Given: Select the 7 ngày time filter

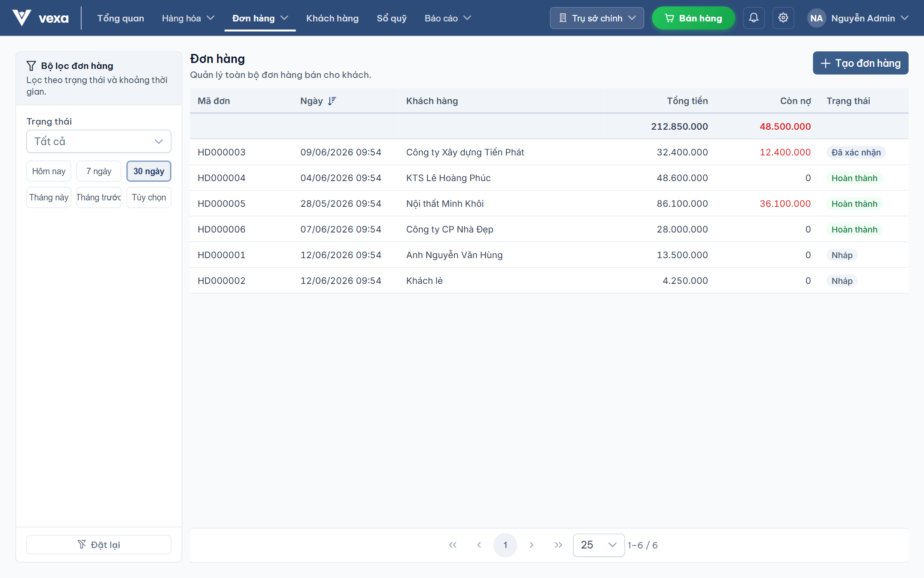Looking at the screenshot, I should (x=99, y=171).
